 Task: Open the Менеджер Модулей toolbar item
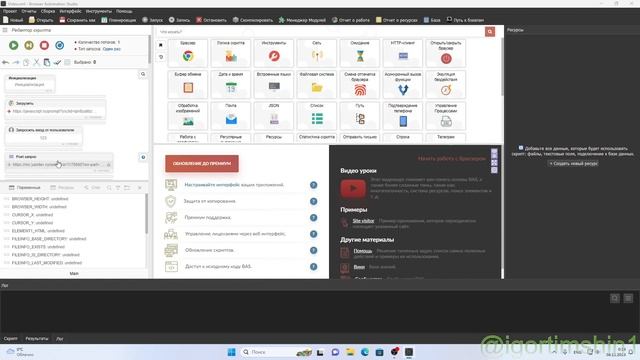tap(302, 20)
